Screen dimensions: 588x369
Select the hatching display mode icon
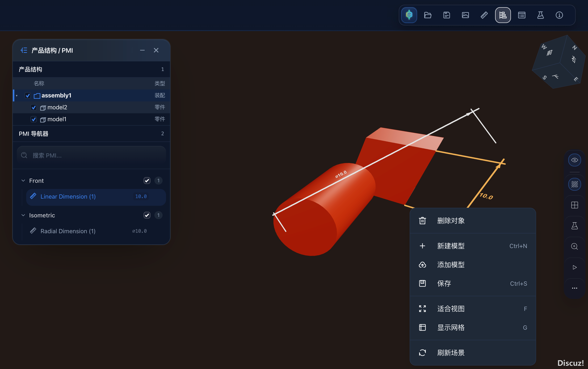click(574, 184)
